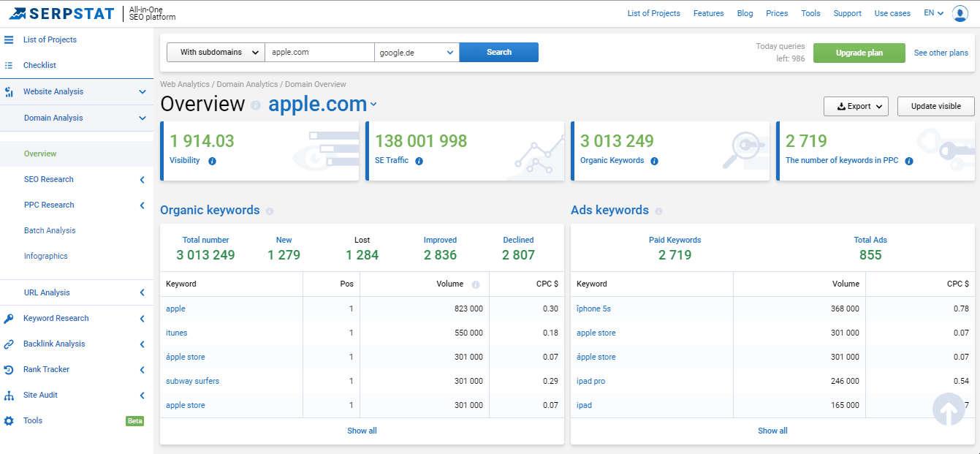The height and width of the screenshot is (454, 980).
Task: Select Overview in the sidebar
Action: pyautogui.click(x=40, y=154)
